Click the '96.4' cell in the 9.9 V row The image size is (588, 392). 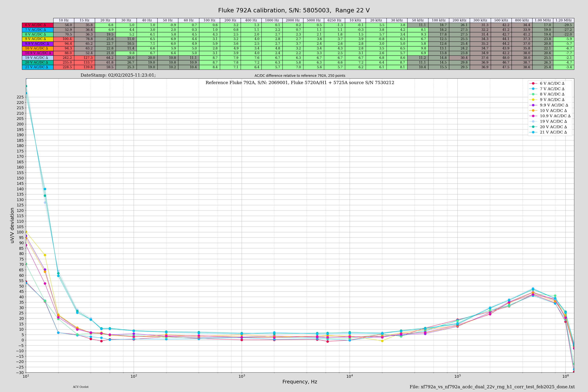pyautogui.click(x=64, y=44)
